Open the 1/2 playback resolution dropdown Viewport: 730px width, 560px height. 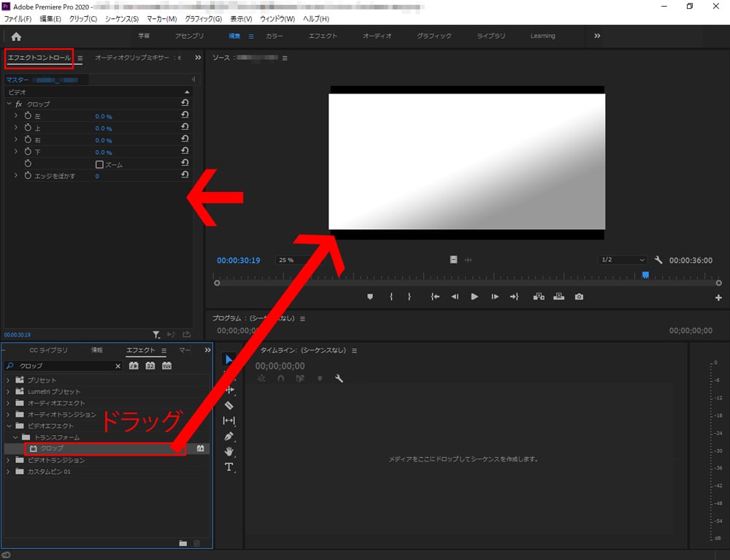pyautogui.click(x=622, y=260)
